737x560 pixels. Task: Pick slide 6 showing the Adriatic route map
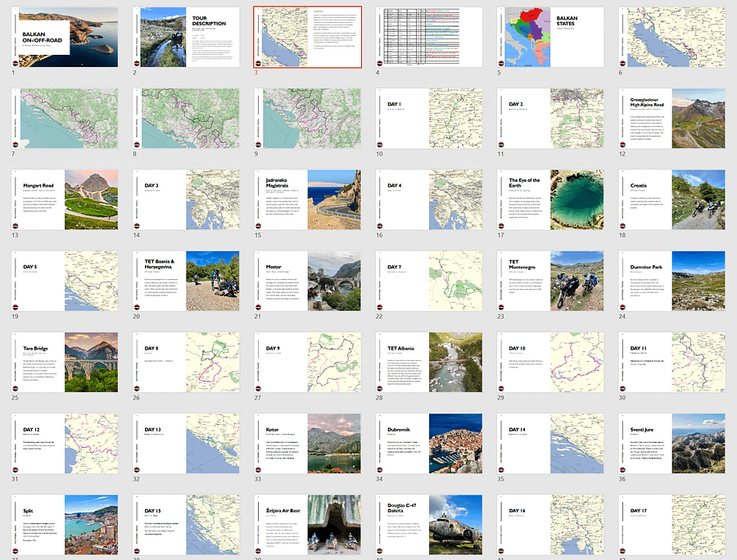click(672, 37)
